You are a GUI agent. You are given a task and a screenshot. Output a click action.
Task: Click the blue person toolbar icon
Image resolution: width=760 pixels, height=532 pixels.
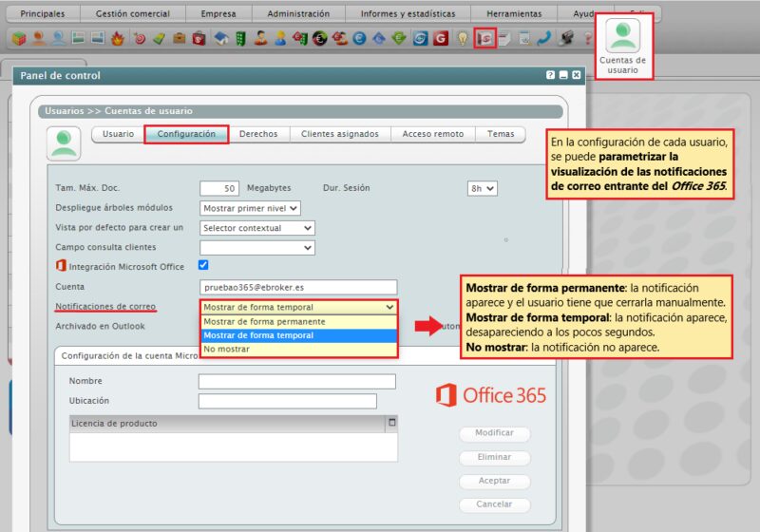tap(59, 38)
